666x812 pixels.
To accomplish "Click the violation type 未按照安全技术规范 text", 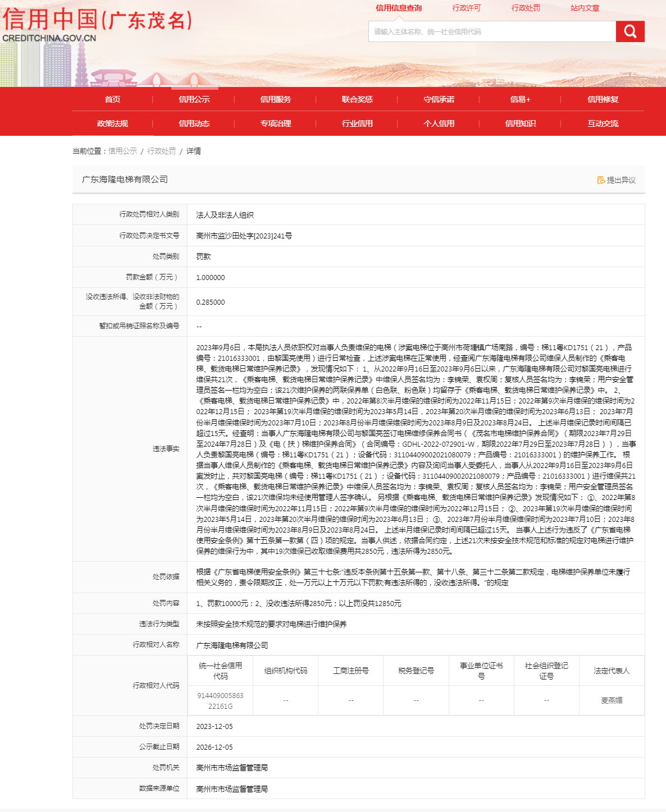I will pyautogui.click(x=271, y=624).
